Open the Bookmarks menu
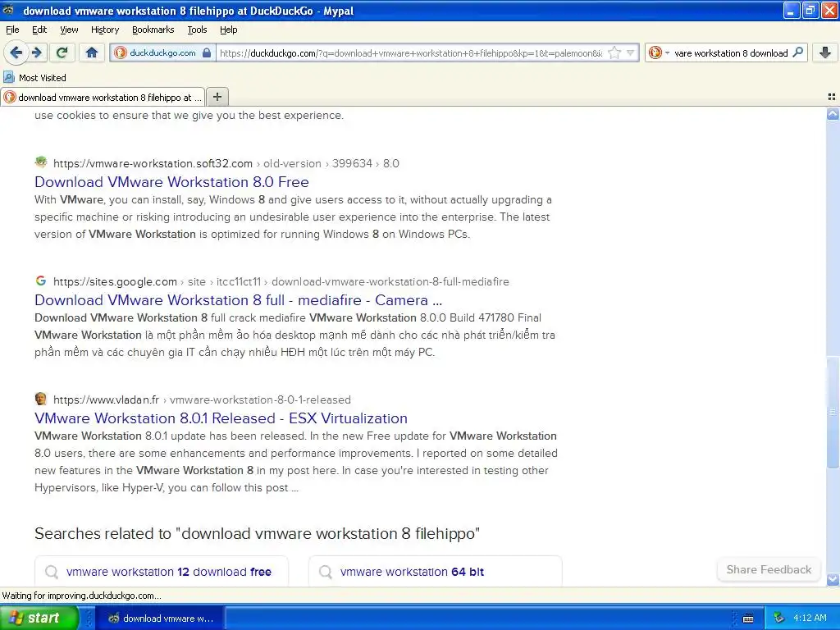Image resolution: width=840 pixels, height=630 pixels. [x=153, y=30]
